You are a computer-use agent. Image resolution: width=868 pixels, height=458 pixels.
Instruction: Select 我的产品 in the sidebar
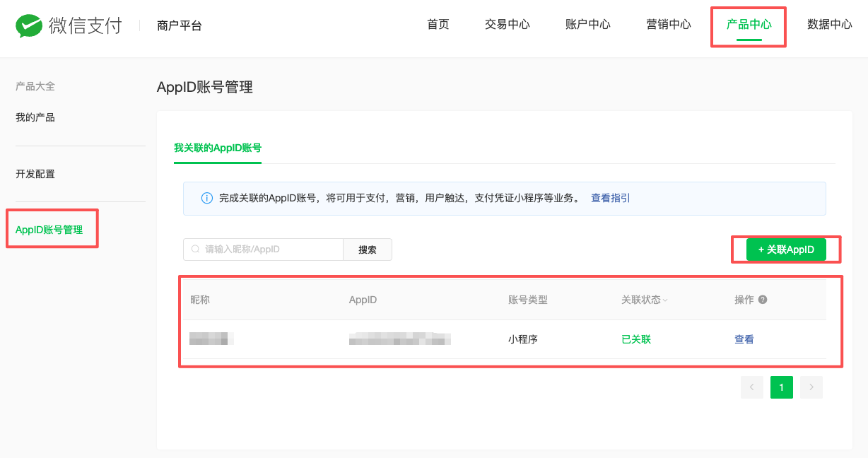point(35,117)
